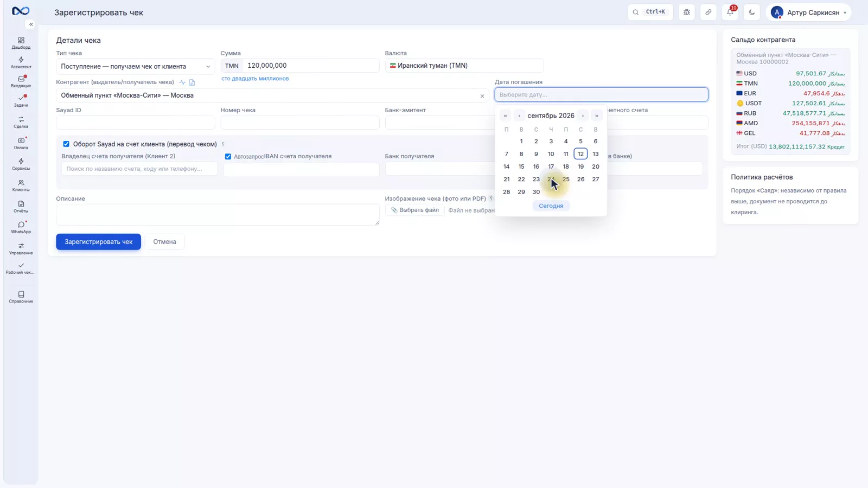
Task: Toggle dark mode moon icon
Action: pos(752,12)
